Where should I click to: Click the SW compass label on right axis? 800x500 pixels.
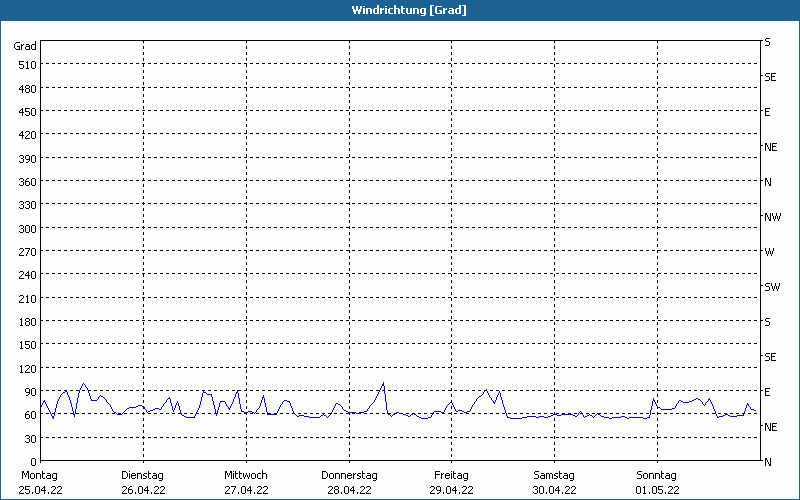click(x=772, y=287)
